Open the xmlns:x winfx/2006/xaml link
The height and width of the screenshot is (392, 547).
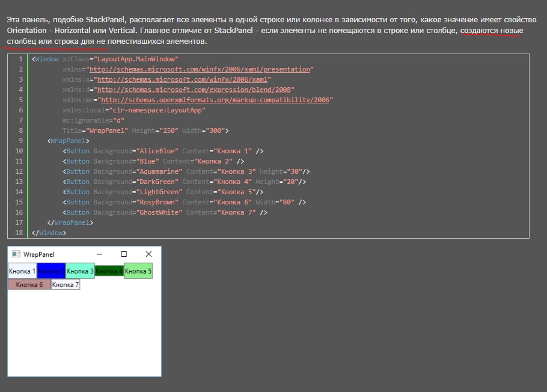(x=182, y=79)
